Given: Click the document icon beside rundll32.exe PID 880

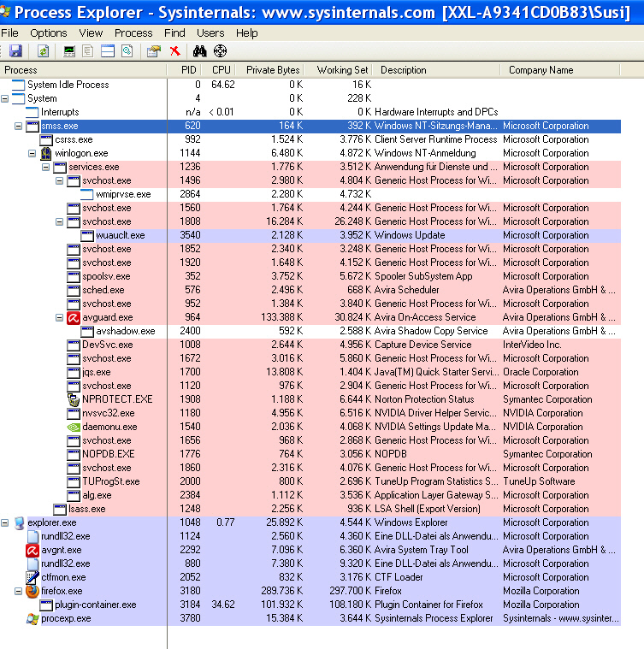Looking at the screenshot, I should point(33,563).
